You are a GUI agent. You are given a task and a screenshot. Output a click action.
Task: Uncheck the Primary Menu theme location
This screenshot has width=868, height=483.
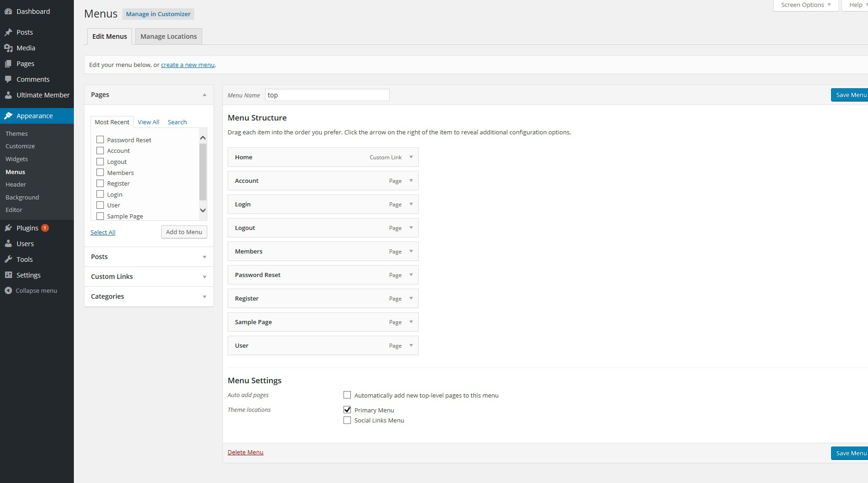(x=347, y=410)
